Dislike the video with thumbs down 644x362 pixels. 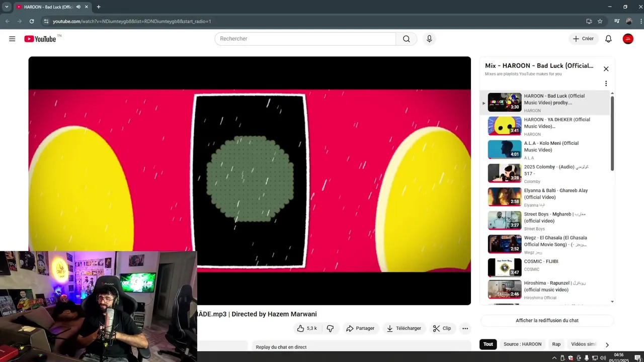(x=331, y=328)
